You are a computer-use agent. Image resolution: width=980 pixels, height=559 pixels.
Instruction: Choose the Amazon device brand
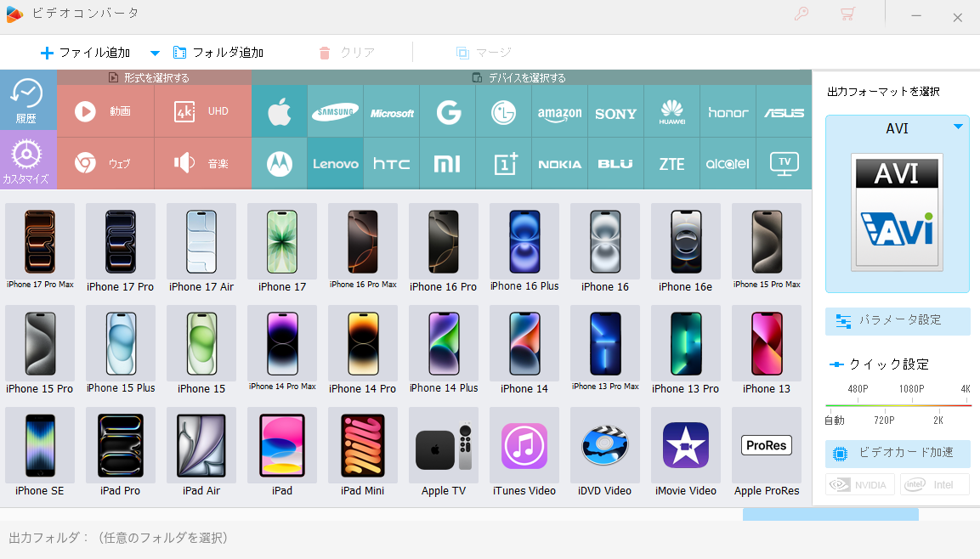pos(560,111)
